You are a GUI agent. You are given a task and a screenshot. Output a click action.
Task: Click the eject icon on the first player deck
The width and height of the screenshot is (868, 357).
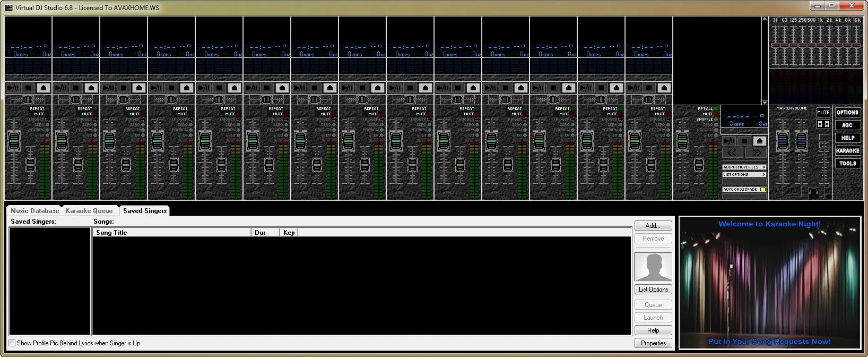click(44, 88)
